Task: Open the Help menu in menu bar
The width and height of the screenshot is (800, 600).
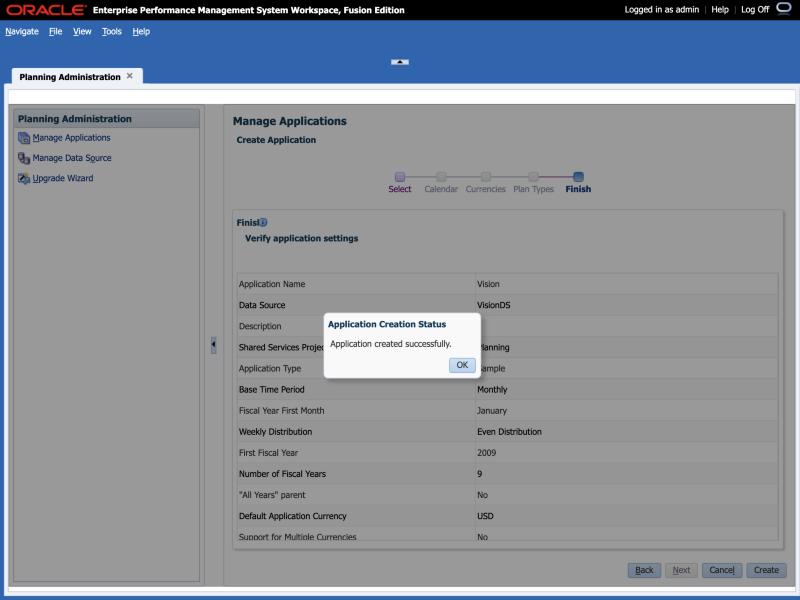Action: [141, 32]
